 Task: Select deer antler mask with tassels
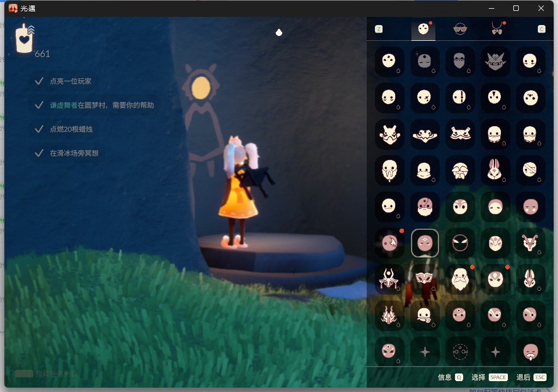(x=389, y=279)
